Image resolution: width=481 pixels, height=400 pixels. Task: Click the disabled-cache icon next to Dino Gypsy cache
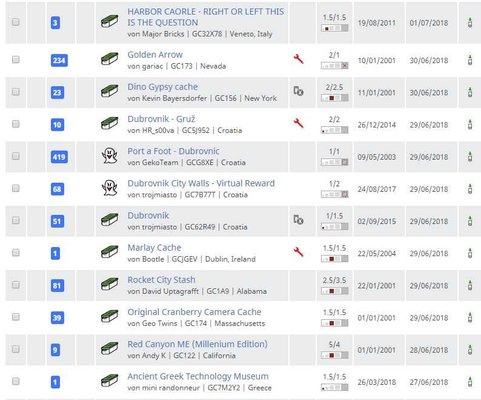click(298, 91)
